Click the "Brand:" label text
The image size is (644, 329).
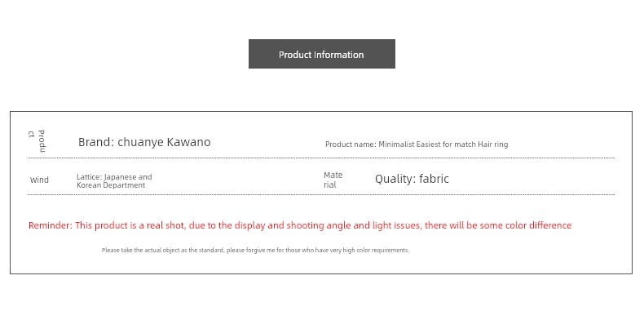click(95, 142)
